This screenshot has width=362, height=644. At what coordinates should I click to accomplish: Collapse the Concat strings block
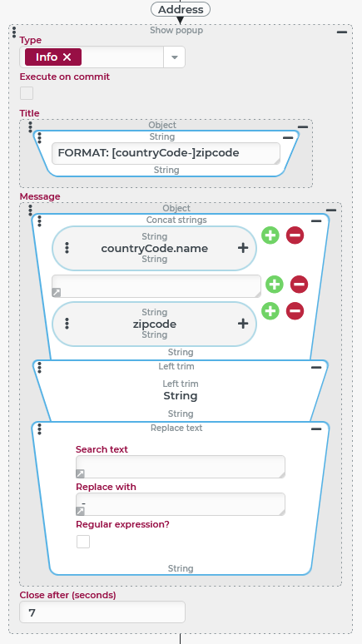(x=316, y=221)
